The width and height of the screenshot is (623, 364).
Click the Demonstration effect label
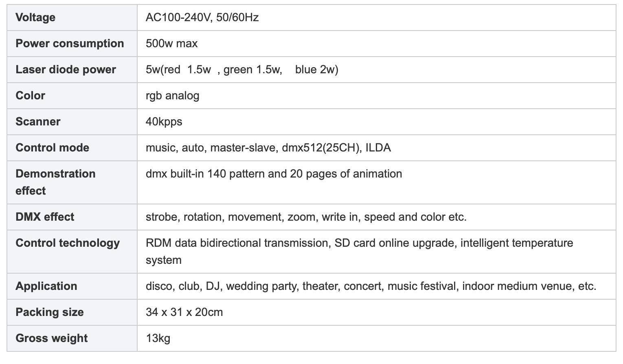[x=55, y=182]
